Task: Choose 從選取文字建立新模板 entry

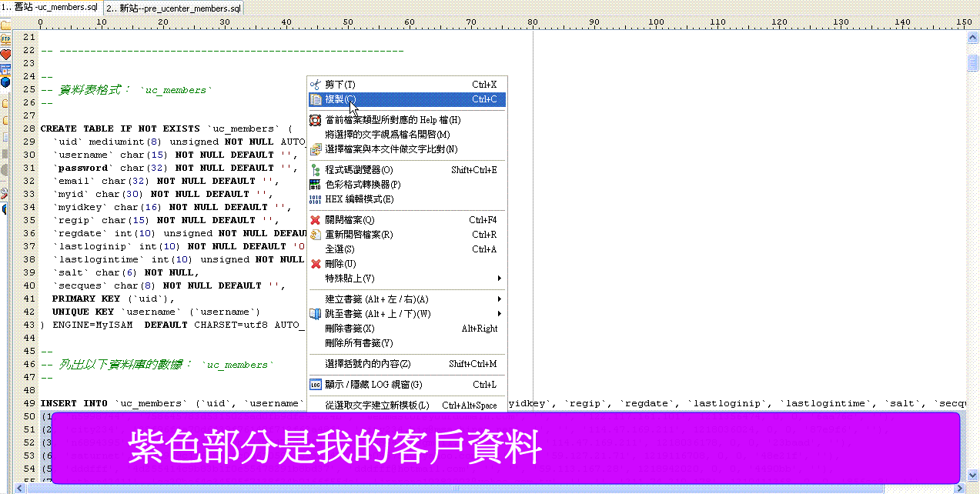Action: coord(406,406)
